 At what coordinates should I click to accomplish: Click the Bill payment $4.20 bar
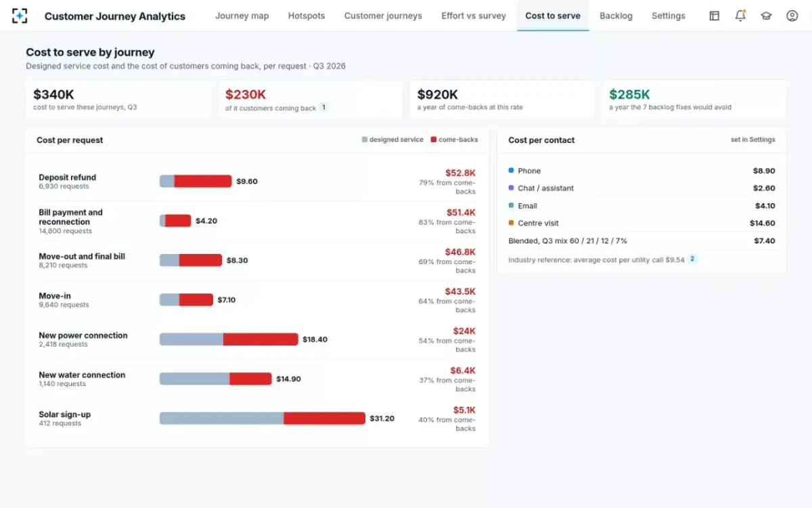(x=175, y=221)
